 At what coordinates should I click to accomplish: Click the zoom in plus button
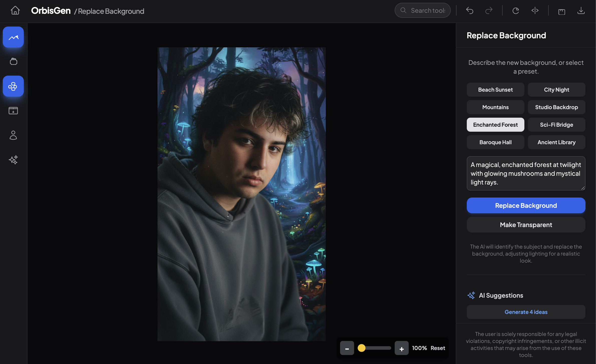[401, 348]
